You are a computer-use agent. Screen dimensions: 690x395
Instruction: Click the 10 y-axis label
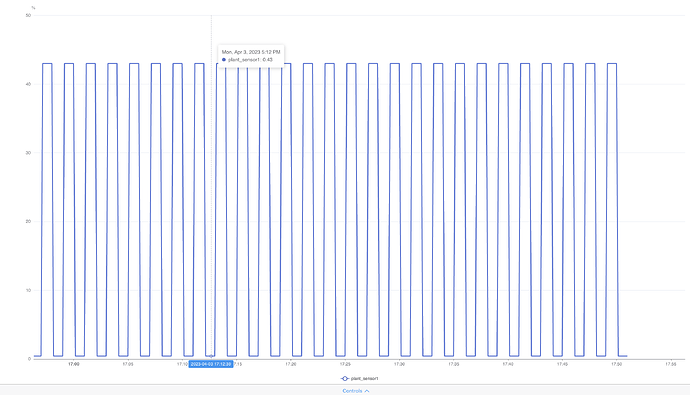(28, 290)
